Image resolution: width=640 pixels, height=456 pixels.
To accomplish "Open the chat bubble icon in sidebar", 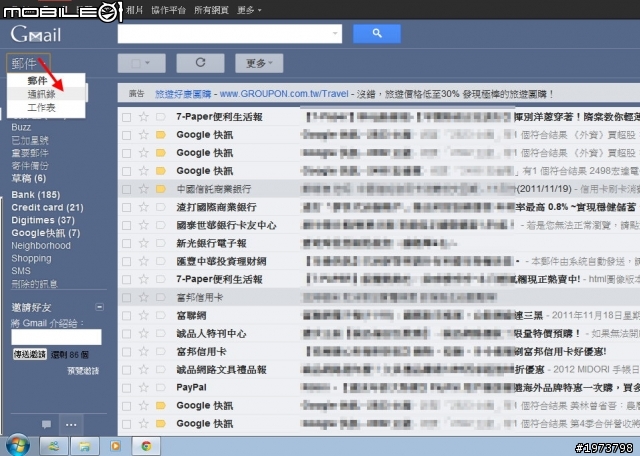I will (47, 425).
